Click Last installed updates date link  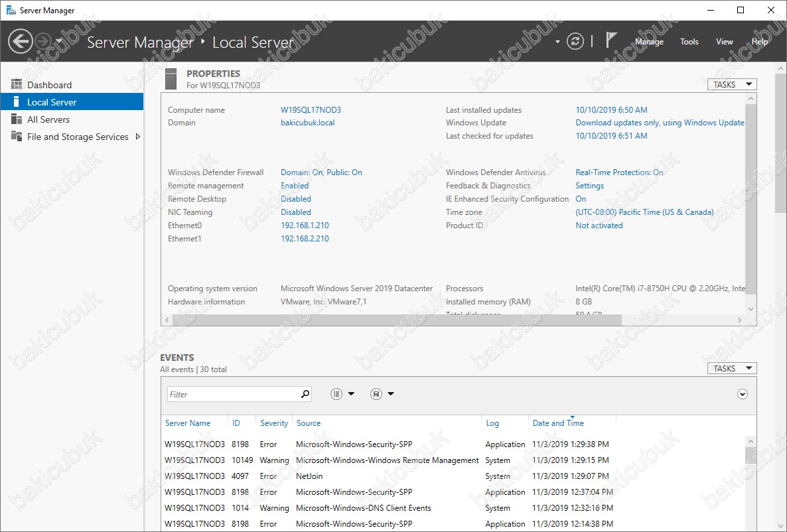click(x=611, y=110)
